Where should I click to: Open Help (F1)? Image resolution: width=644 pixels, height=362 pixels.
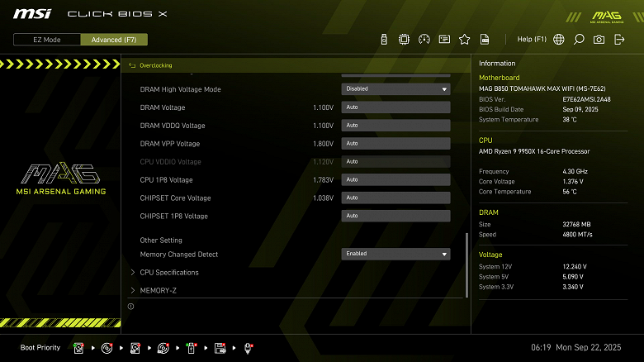(532, 39)
